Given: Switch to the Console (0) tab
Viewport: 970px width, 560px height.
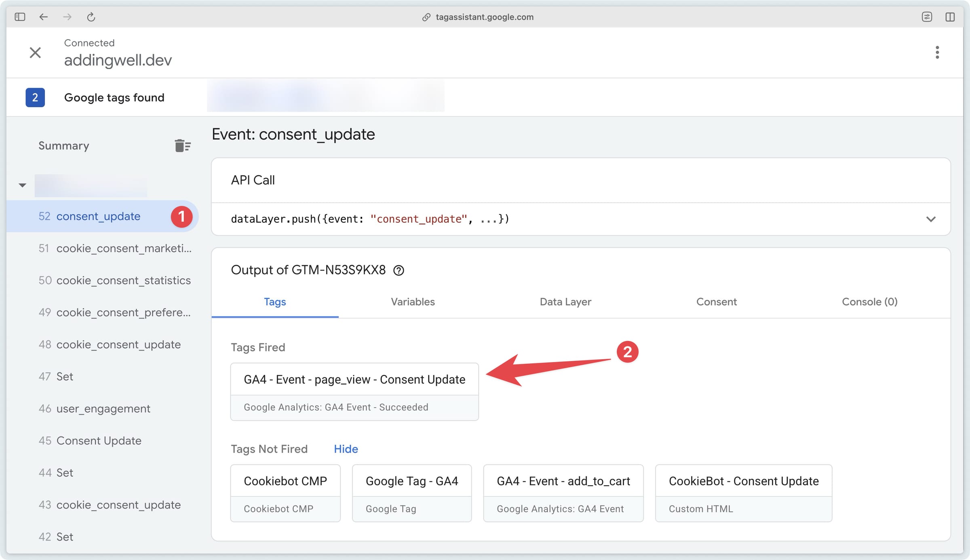Looking at the screenshot, I should (870, 302).
